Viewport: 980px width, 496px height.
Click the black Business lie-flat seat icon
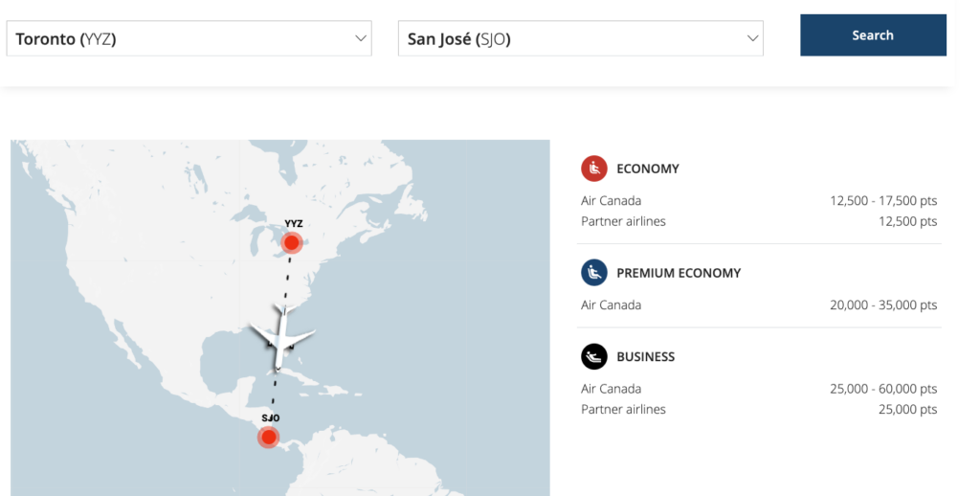(594, 357)
